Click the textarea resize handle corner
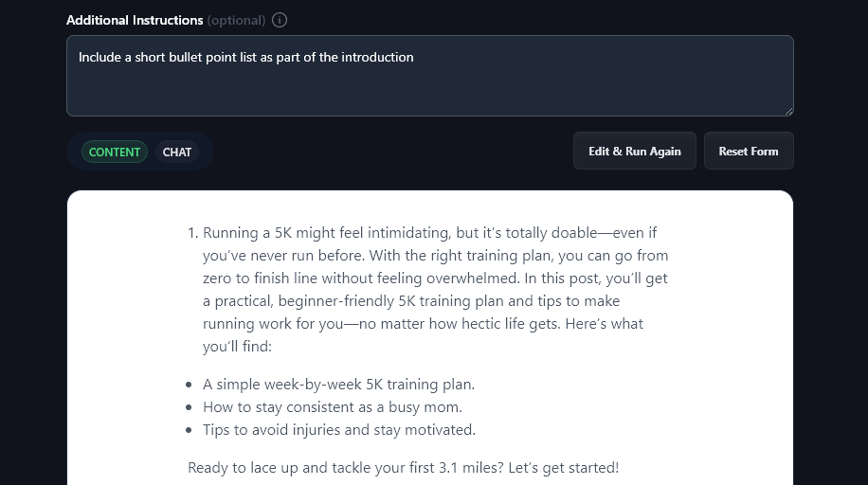The image size is (868, 485). (788, 111)
